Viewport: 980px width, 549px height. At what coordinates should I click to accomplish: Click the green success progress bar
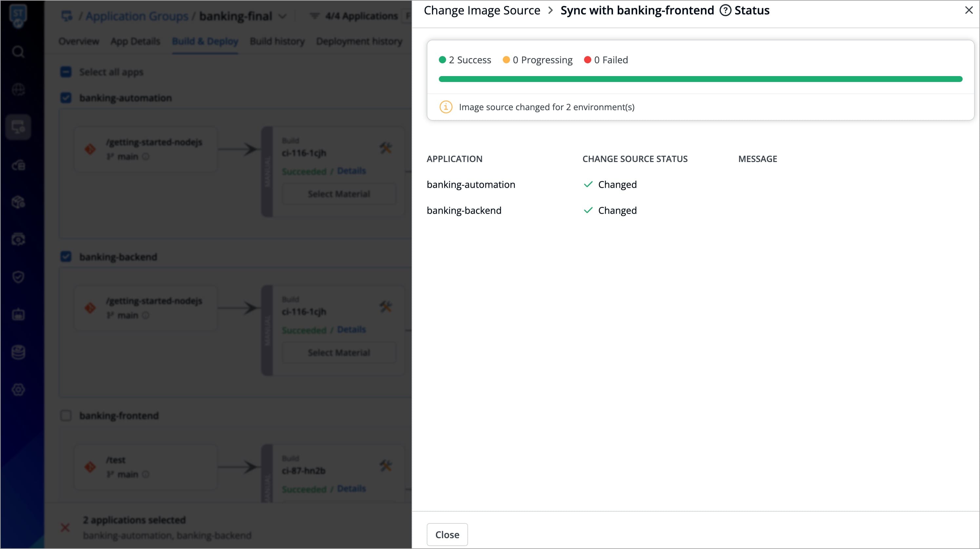point(700,79)
